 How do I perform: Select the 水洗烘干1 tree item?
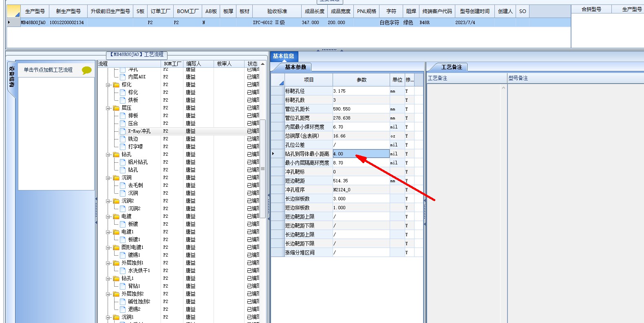click(x=139, y=270)
